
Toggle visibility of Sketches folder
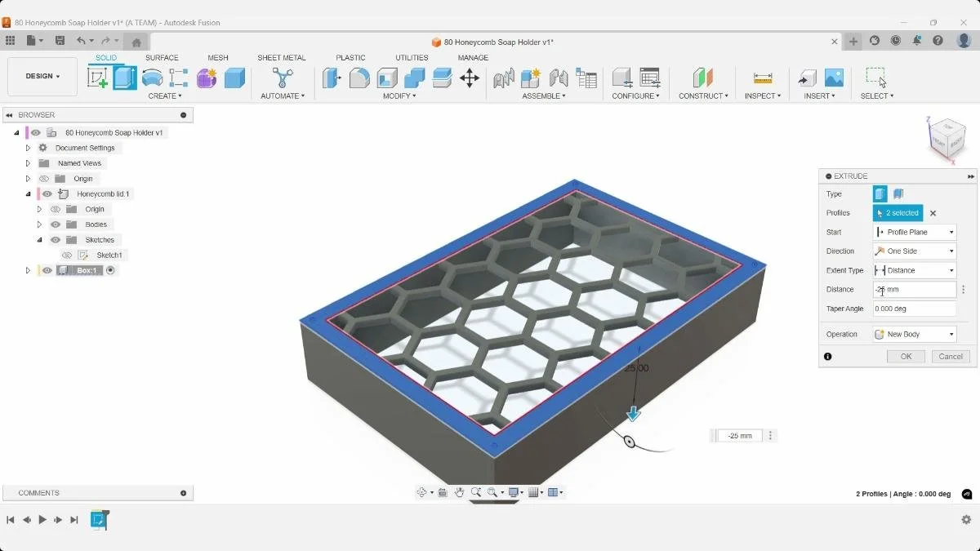click(56, 240)
